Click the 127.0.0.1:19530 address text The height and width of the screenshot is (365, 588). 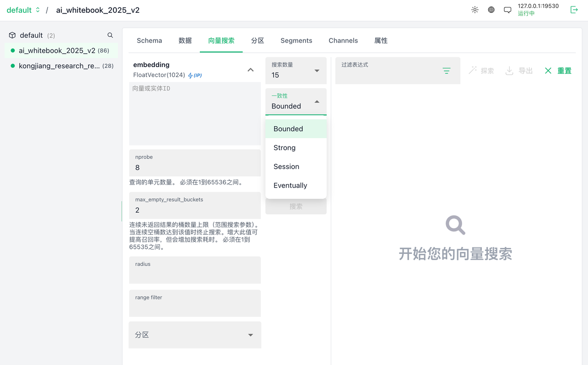click(x=538, y=6)
